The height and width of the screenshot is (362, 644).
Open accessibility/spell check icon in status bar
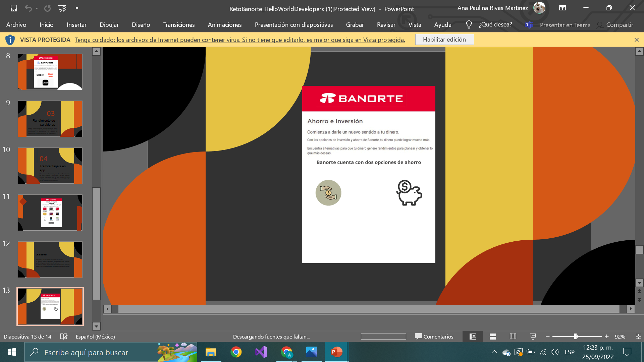[64, 337]
